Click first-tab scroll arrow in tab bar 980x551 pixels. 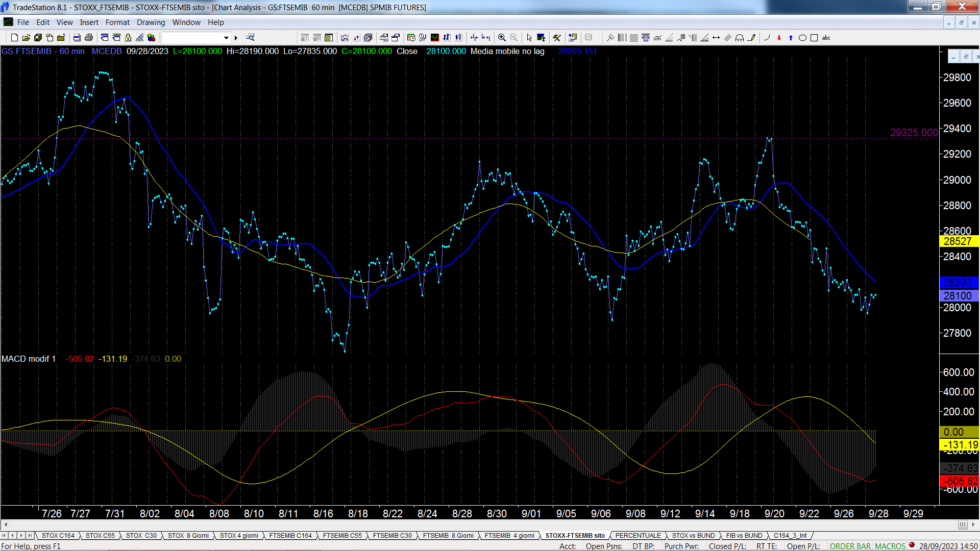pyautogui.click(x=4, y=535)
